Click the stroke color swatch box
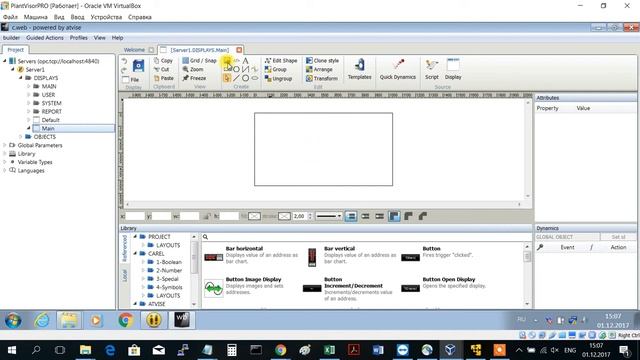 point(284,216)
